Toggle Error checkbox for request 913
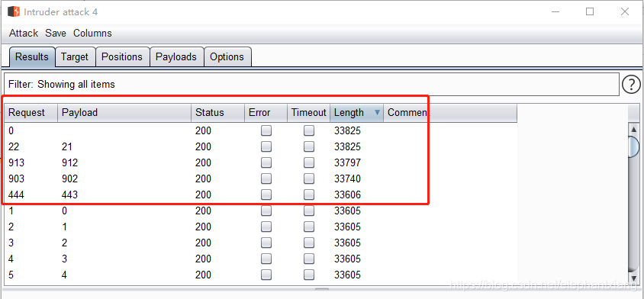The width and height of the screenshot is (644, 299). pos(266,162)
